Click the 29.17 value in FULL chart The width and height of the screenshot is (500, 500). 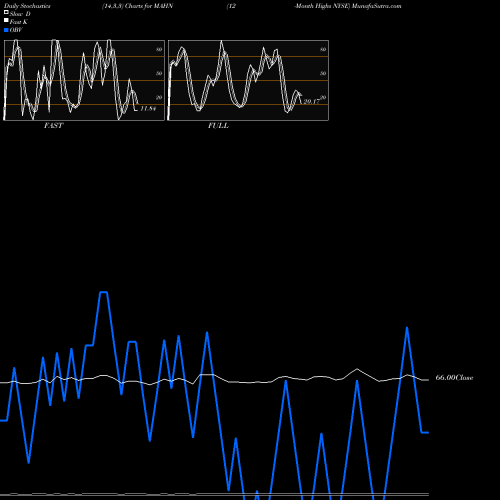pos(312,102)
